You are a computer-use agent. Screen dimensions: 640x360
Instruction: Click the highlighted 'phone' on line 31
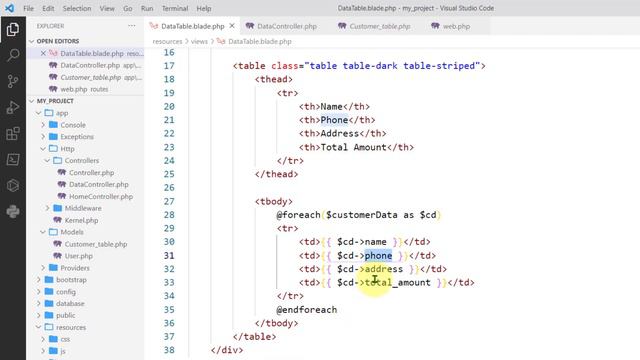click(378, 256)
